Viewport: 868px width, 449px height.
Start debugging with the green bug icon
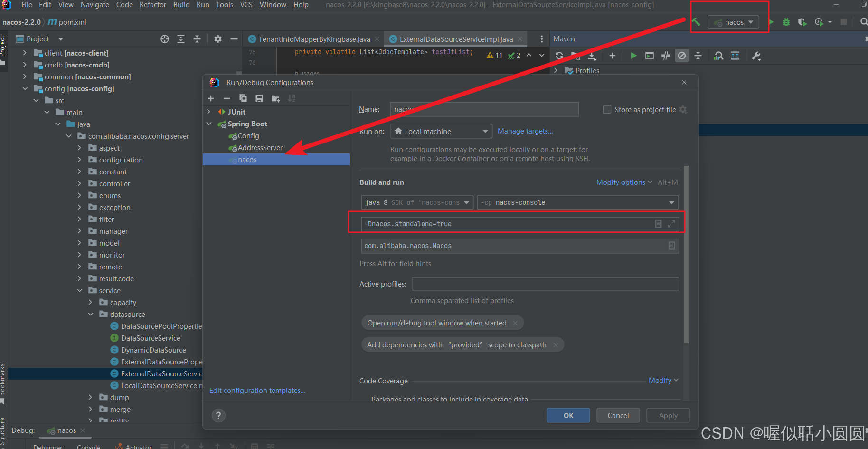[x=786, y=22]
